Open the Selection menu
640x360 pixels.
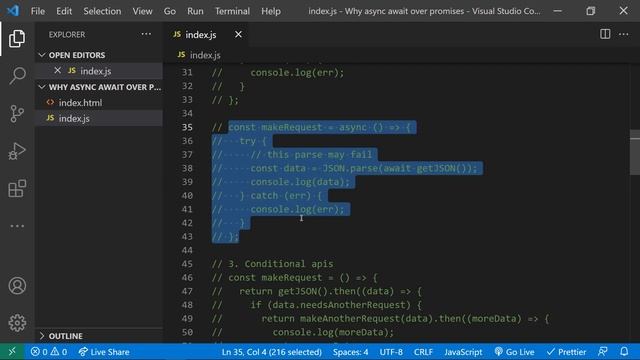[102, 11]
